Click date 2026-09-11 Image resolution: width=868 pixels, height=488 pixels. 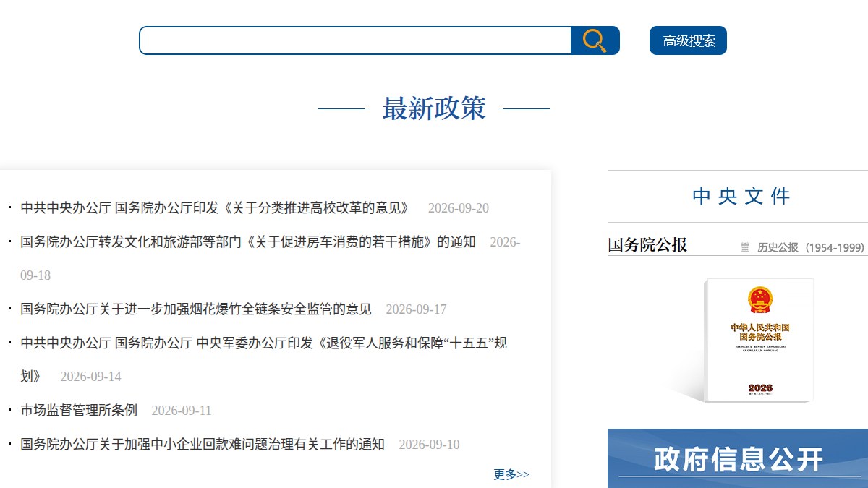[x=182, y=411]
